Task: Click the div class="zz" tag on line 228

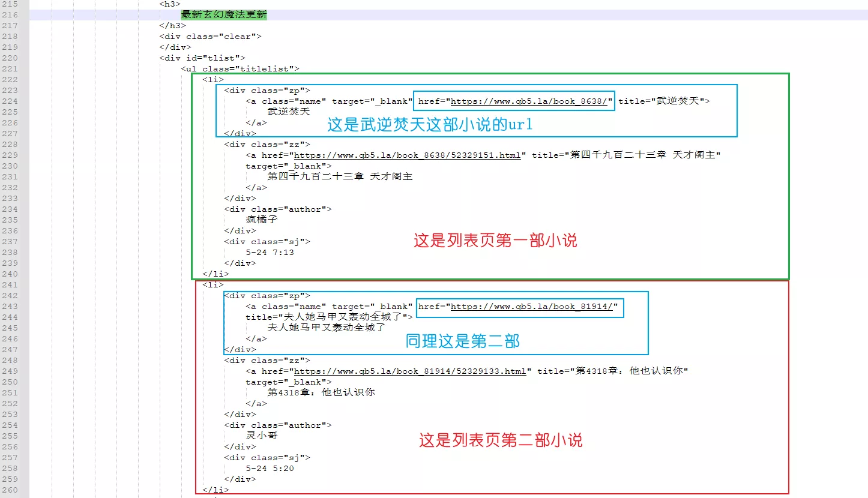Action: click(x=267, y=145)
